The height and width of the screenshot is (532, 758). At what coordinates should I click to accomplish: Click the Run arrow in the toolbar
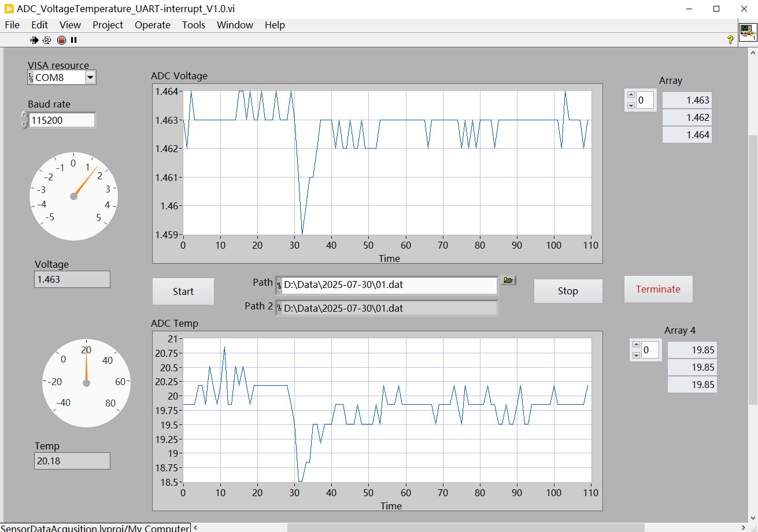click(x=34, y=40)
